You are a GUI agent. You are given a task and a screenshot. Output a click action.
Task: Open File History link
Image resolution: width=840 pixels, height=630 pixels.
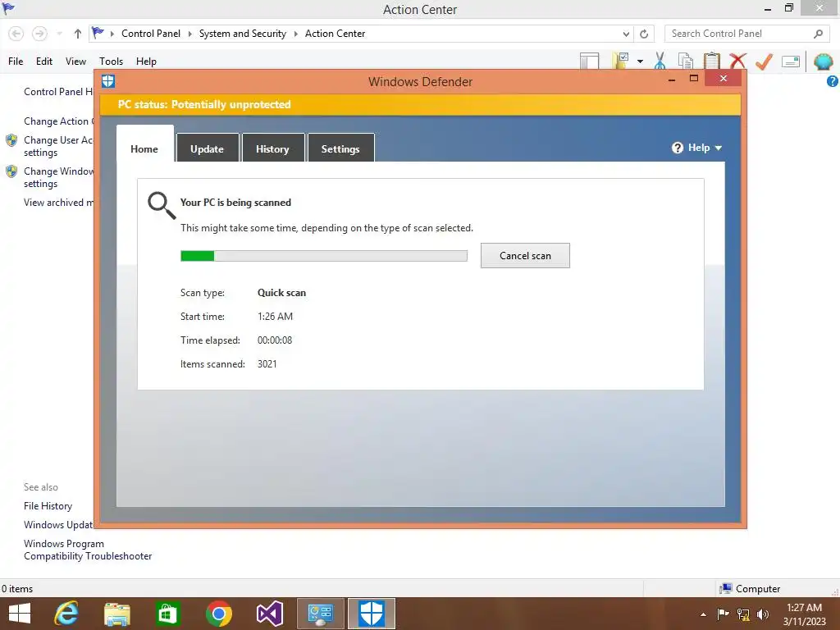[x=48, y=505]
